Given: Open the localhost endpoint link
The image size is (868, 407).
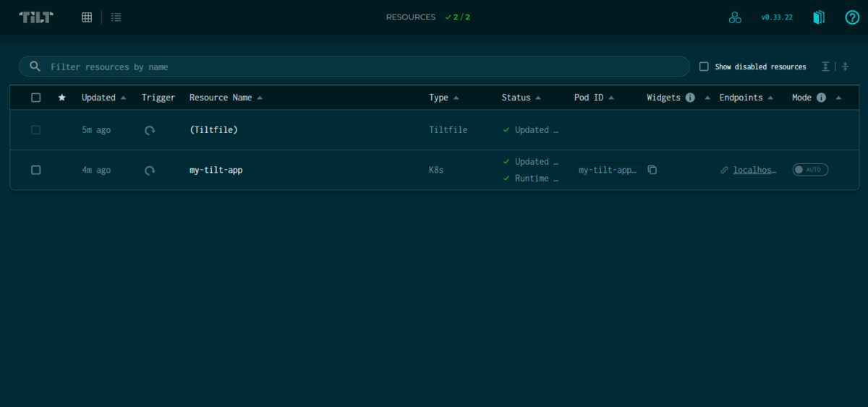Looking at the screenshot, I should coord(755,171).
